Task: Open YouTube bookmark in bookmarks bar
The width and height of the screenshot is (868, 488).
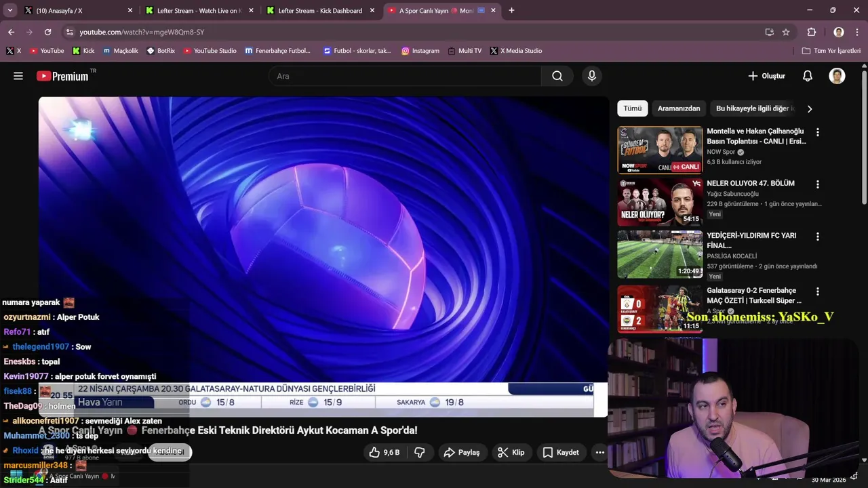Action: tap(47, 51)
